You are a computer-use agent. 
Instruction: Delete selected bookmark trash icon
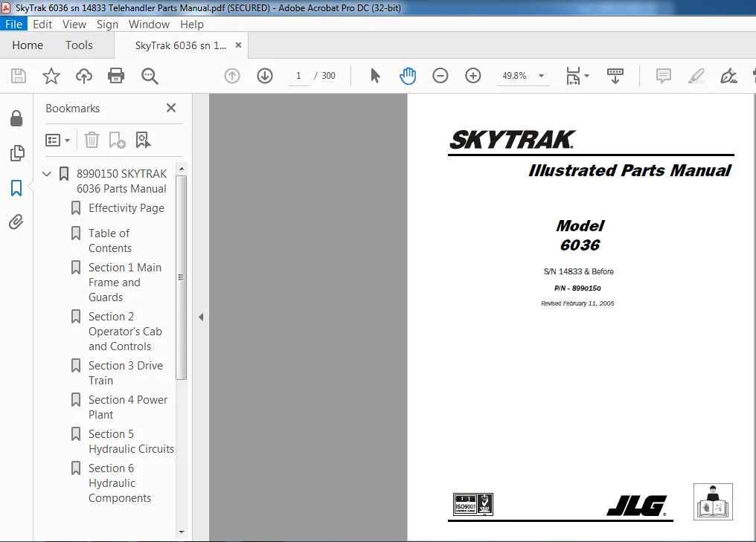pyautogui.click(x=92, y=141)
